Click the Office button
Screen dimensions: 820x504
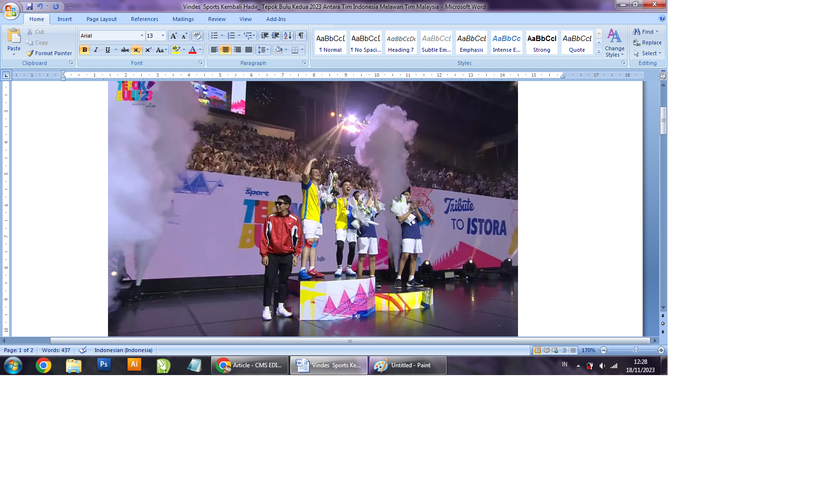pos(11,10)
